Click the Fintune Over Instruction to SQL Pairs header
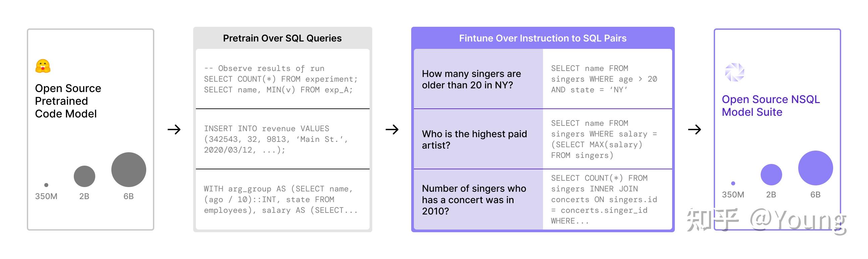 click(543, 38)
